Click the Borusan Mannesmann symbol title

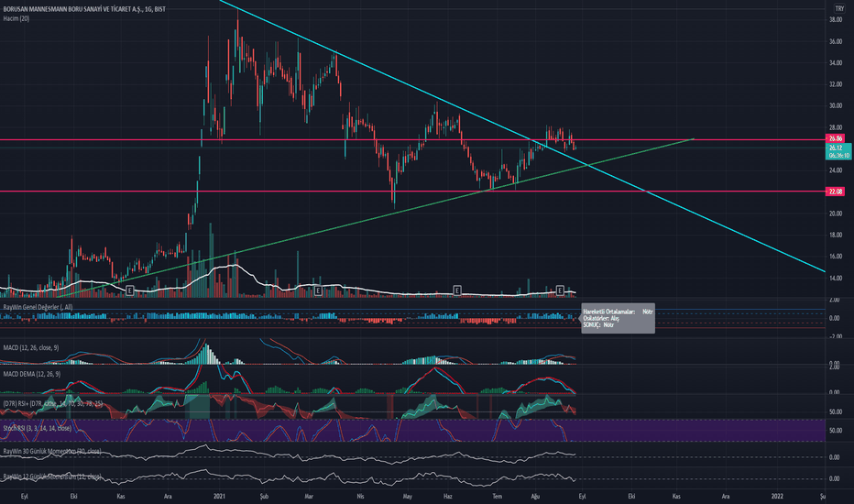84,9
